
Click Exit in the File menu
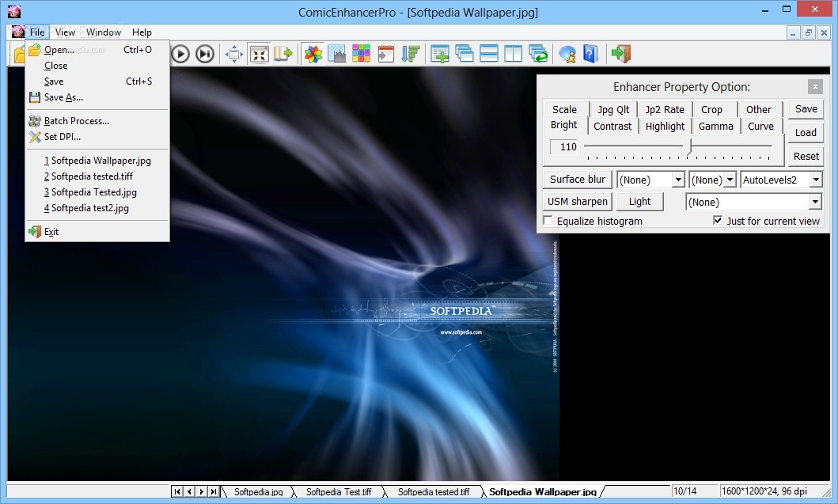pos(97,231)
